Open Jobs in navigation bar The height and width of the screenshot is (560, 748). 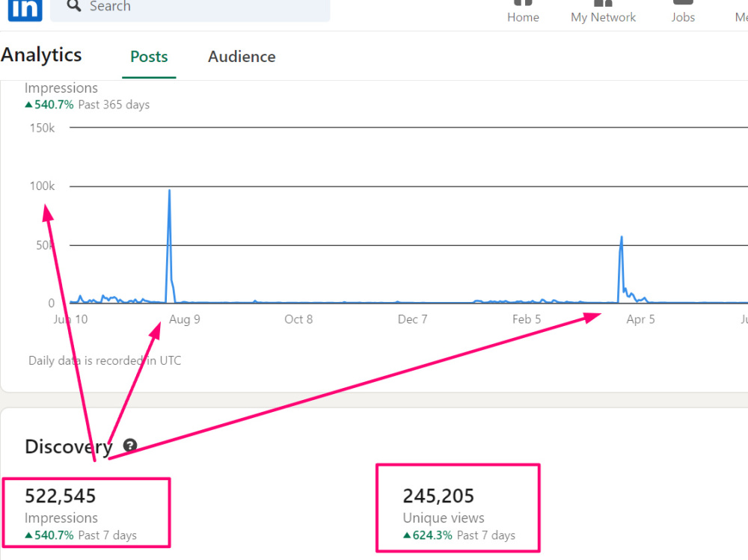point(683,13)
